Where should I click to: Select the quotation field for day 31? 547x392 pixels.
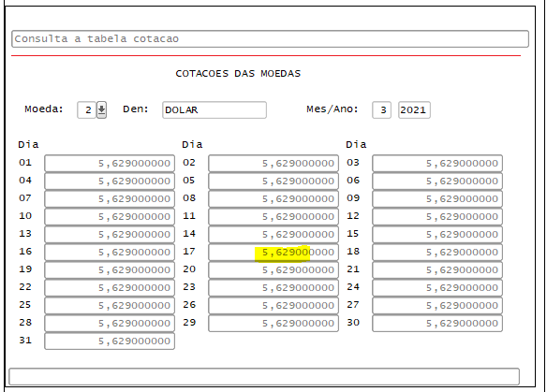tap(110, 341)
